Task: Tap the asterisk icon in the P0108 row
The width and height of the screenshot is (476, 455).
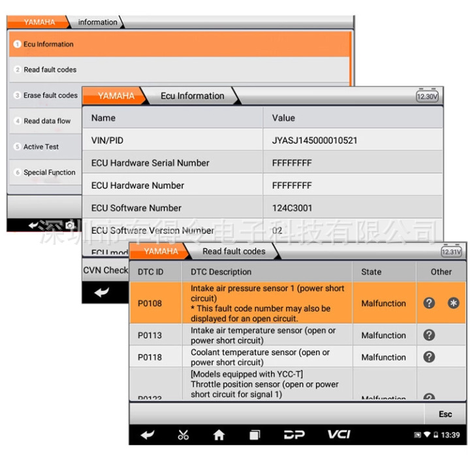Action: [x=453, y=303]
